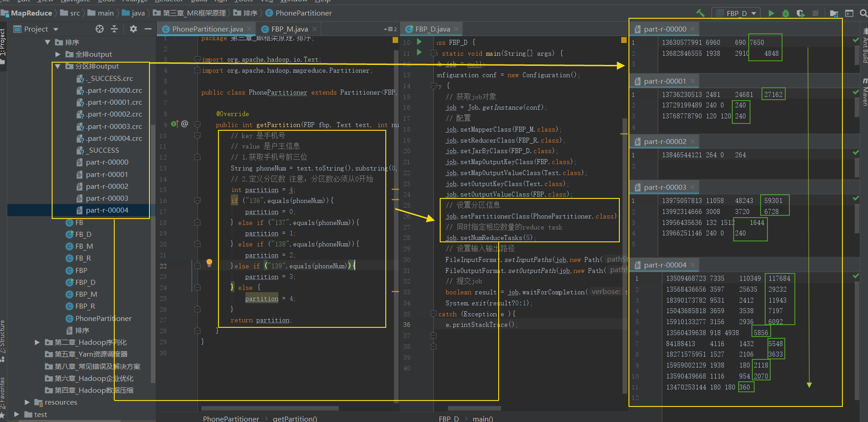Expand the resources folder
868x422 pixels.
tap(27, 402)
